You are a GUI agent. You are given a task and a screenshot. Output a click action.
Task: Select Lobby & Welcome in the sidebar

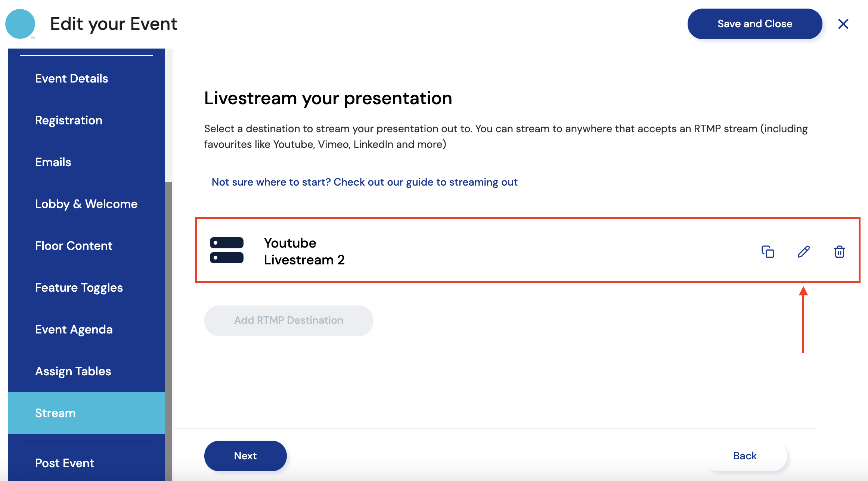point(86,204)
